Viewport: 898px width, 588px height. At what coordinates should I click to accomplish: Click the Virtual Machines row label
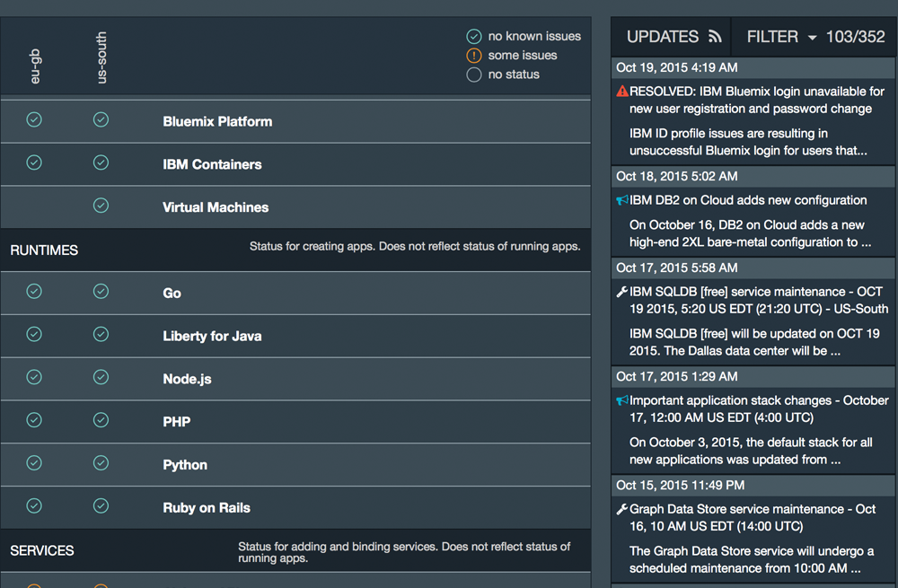point(216,207)
